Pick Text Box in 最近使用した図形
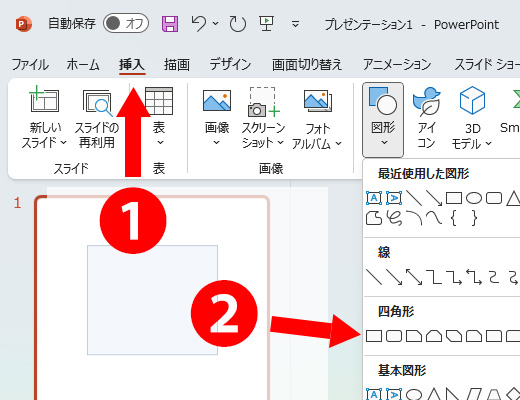The image size is (520, 400). coord(374,198)
